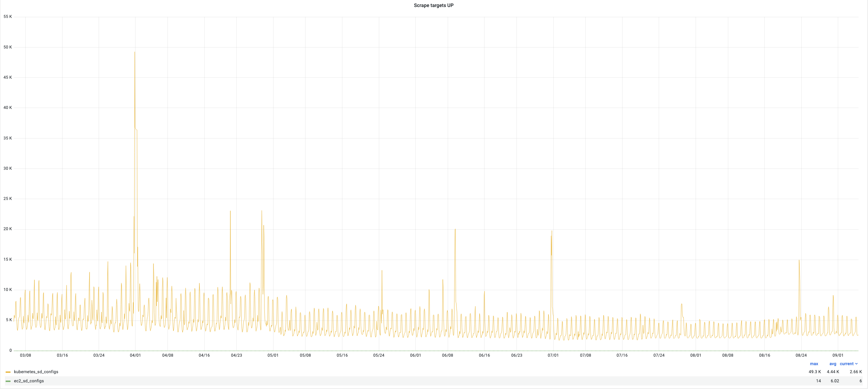Click the sort chevron next to current
The height and width of the screenshot is (389, 868).
coord(856,364)
